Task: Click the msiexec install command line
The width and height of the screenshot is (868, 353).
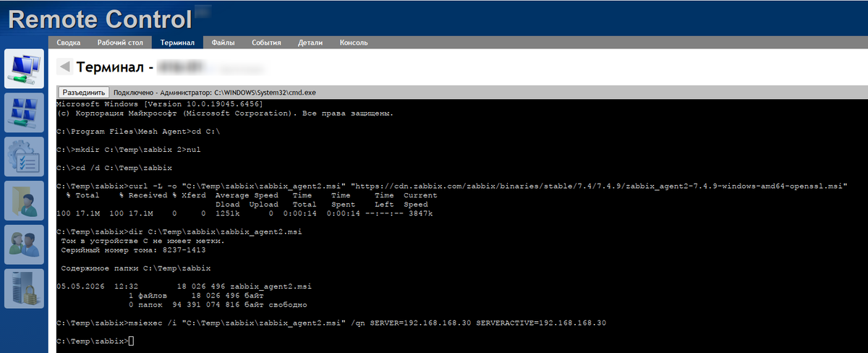Action: (331, 323)
